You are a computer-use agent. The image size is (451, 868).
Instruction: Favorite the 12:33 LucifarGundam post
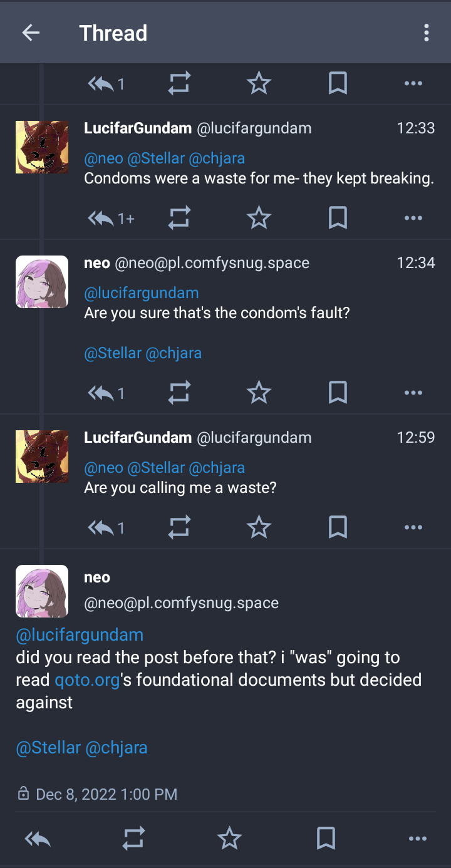259,218
